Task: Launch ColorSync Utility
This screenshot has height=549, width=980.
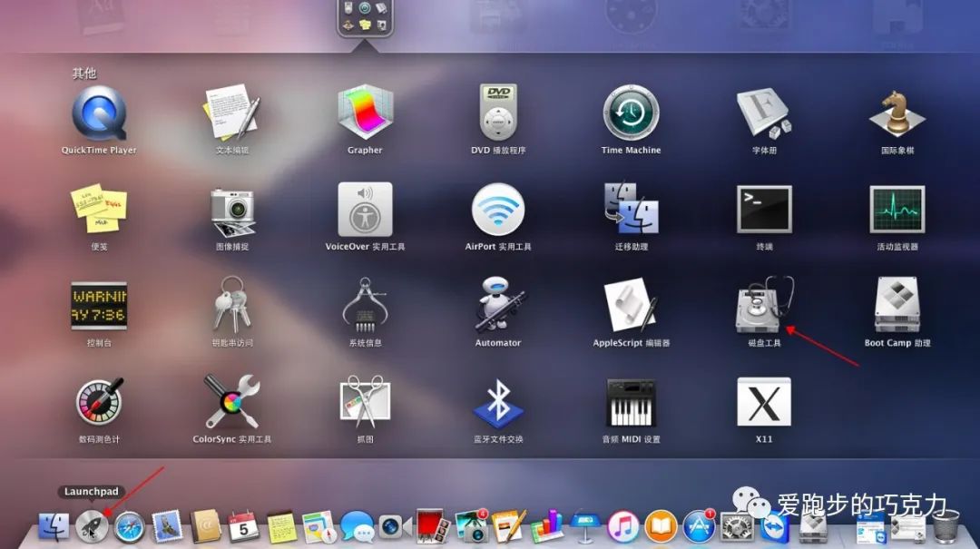Action: pos(231,402)
